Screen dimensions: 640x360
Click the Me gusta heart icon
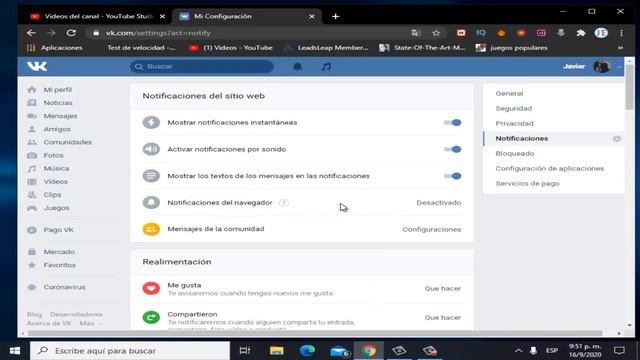[151, 288]
